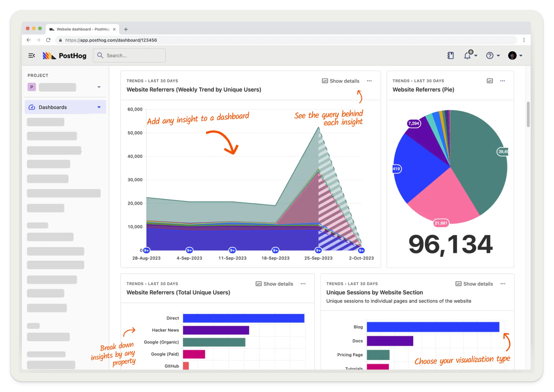The width and height of the screenshot is (554, 392).
Task: Click the 25-Sep-2023 annotation marker on chart
Action: tap(318, 250)
